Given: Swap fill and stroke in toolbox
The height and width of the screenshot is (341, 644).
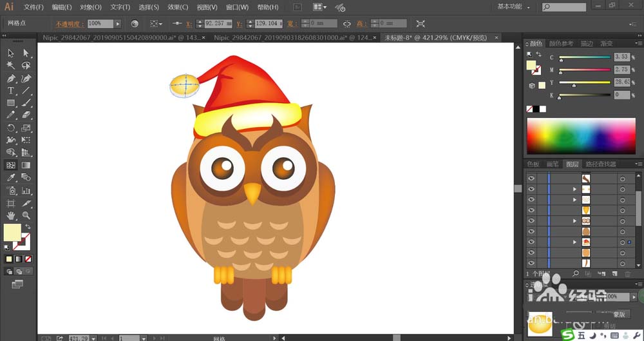Looking at the screenshot, I should point(28,227).
